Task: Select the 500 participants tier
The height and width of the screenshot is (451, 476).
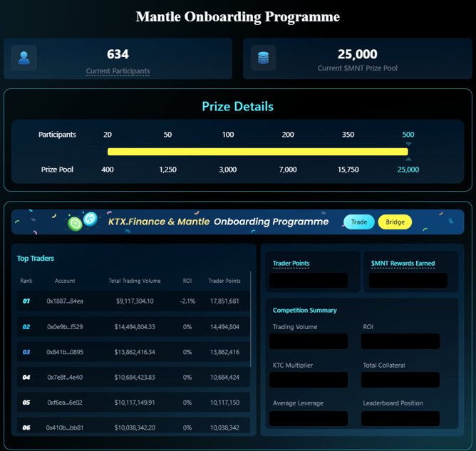Action: point(408,135)
